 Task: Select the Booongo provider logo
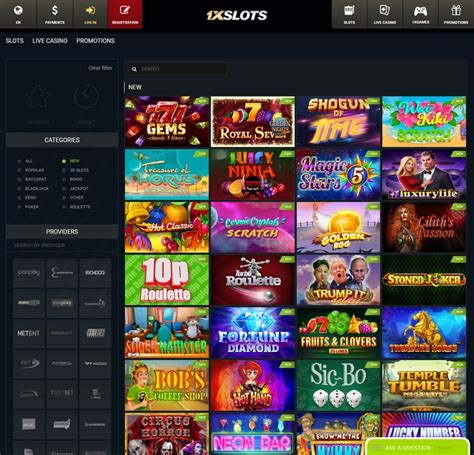click(x=95, y=273)
